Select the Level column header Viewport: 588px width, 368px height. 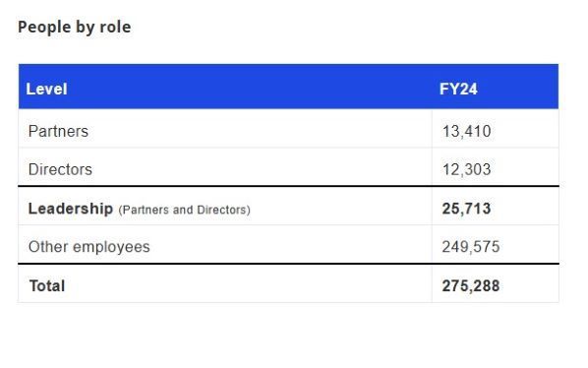(x=46, y=90)
